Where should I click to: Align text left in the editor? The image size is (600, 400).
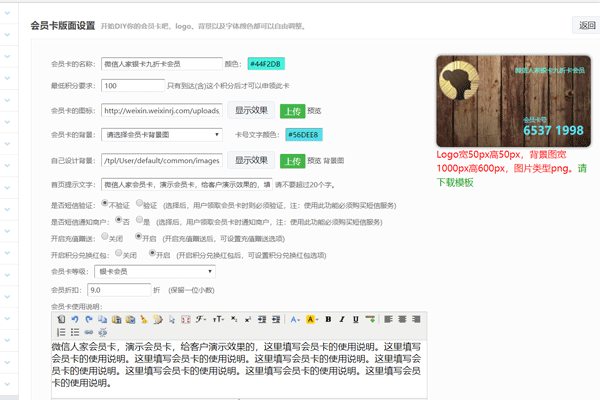[388, 319]
